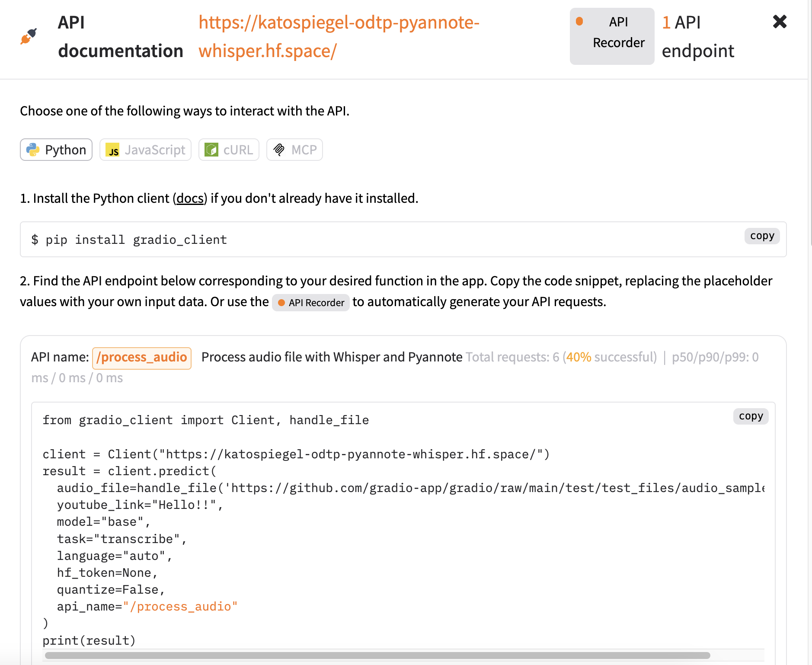Click the paperclip icon on MCP tab
Viewport: 812px width, 665px height.
[279, 150]
